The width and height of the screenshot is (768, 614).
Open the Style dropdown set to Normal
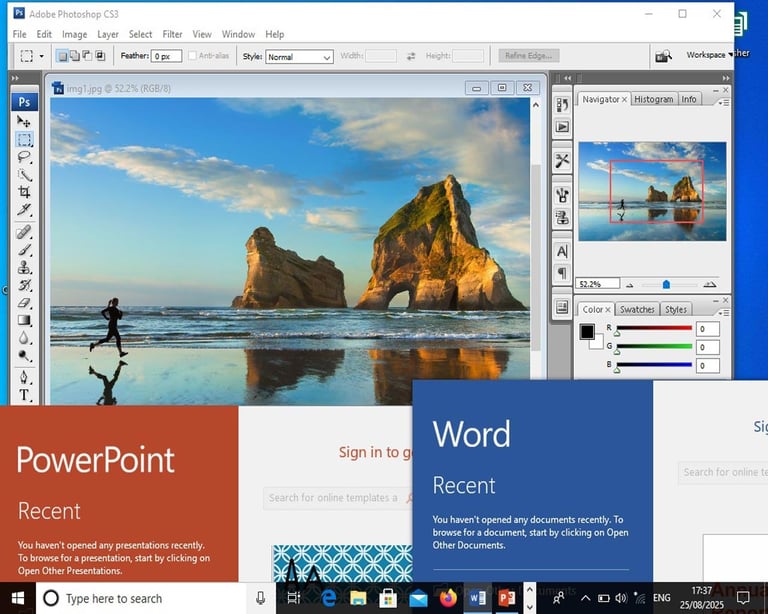(x=299, y=57)
